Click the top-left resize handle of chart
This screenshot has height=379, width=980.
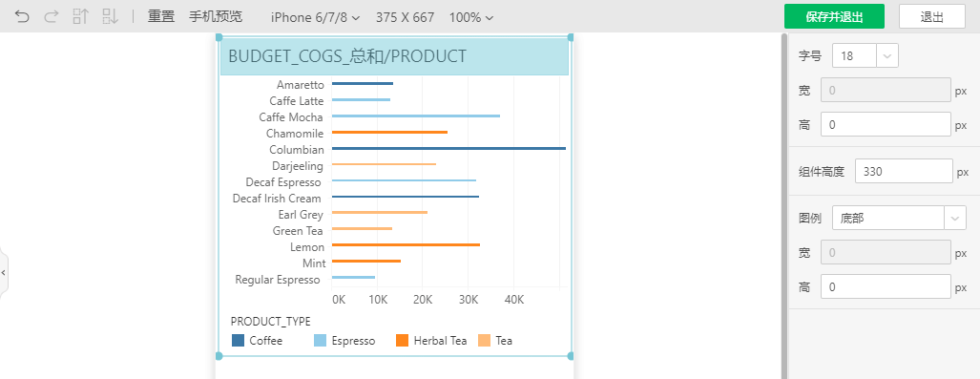(x=219, y=37)
